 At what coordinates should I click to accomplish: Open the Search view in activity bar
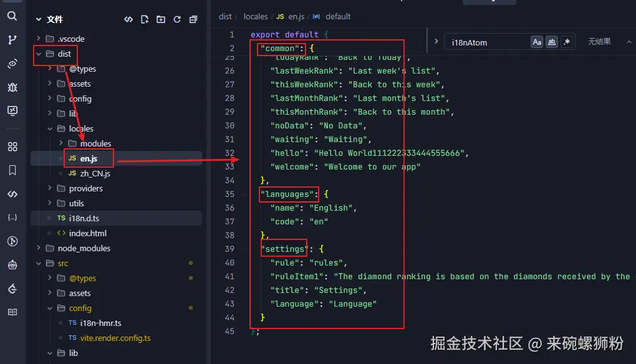[12, 16]
